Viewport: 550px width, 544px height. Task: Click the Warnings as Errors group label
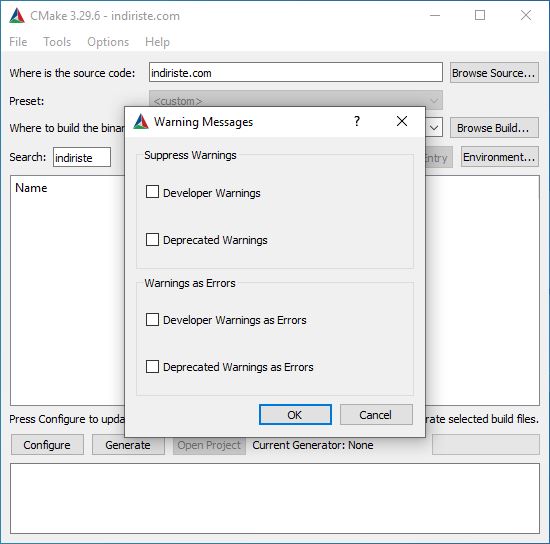tap(190, 283)
